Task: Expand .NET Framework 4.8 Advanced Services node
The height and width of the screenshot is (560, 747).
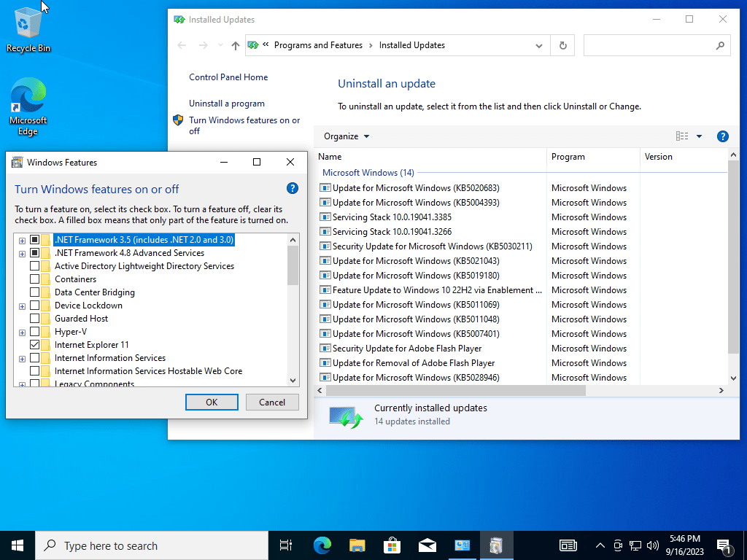Action: (x=22, y=254)
